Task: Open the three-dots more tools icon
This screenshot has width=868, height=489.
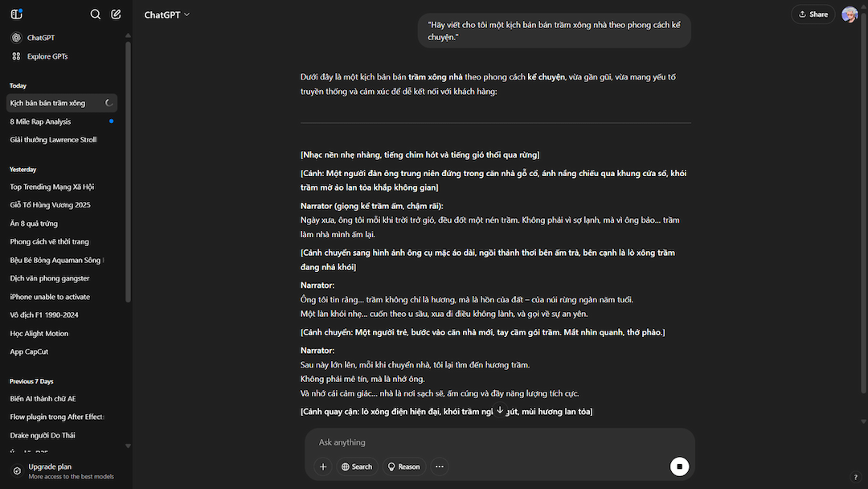Action: pos(440,466)
